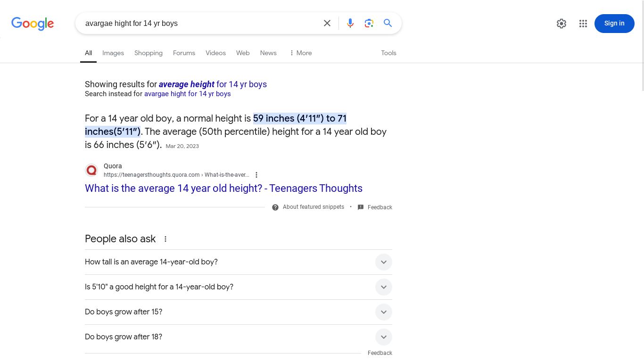
Task: Open "What is the average 14 year old height?" link
Action: click(223, 188)
